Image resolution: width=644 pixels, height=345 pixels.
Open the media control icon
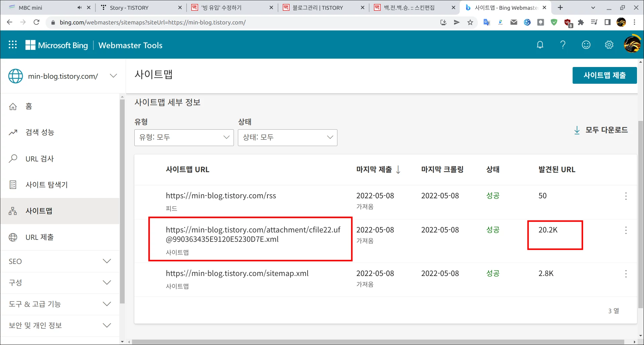click(x=594, y=22)
